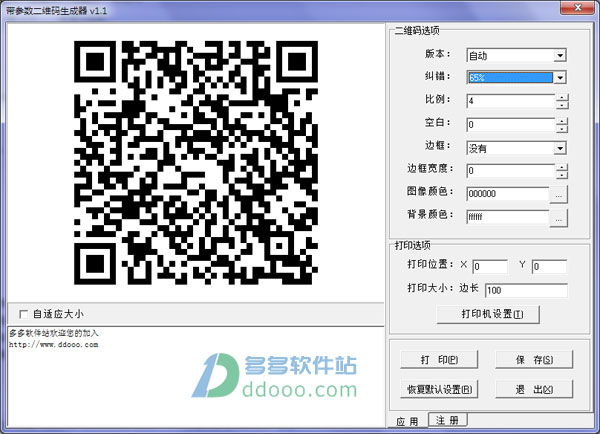The height and width of the screenshot is (434, 600).
Task: Click the 保存(S) button
Action: (x=534, y=360)
